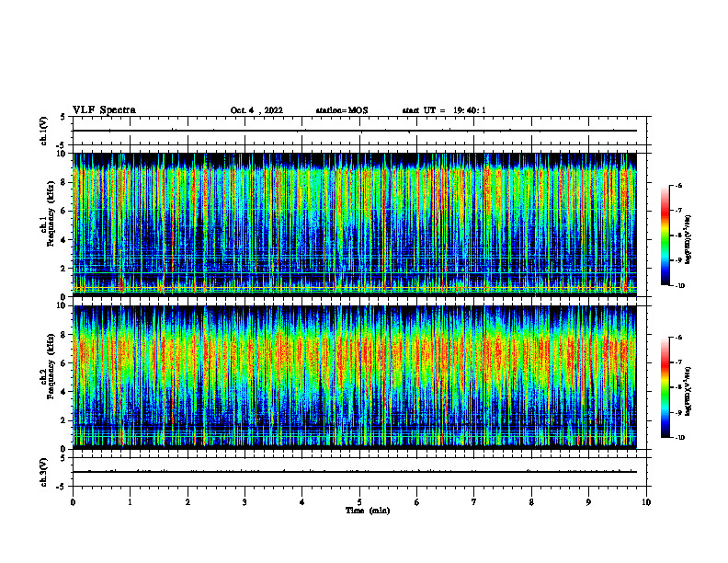Click the time axis tick label "1"
This screenshot has width=728, height=563.
pos(130,502)
